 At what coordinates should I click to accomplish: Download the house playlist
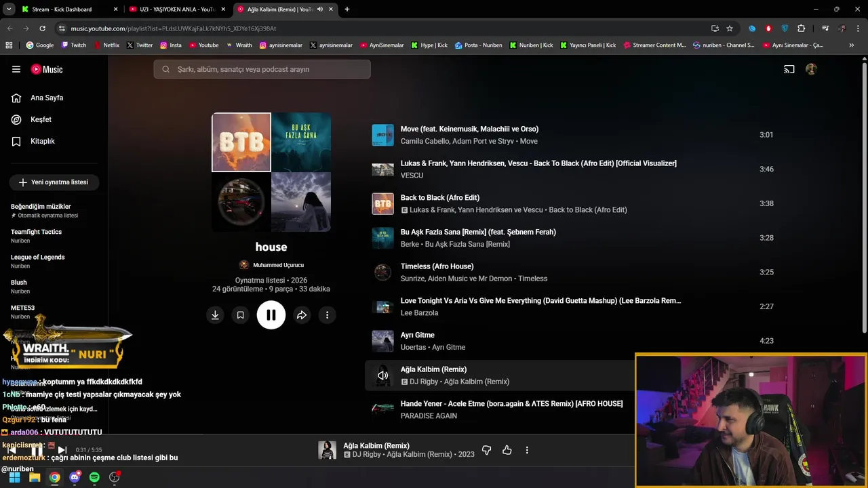pyautogui.click(x=215, y=315)
